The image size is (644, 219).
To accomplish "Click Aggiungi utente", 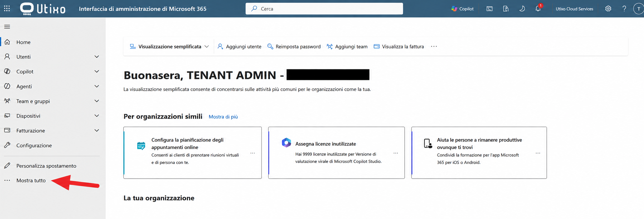I will click(x=239, y=46).
